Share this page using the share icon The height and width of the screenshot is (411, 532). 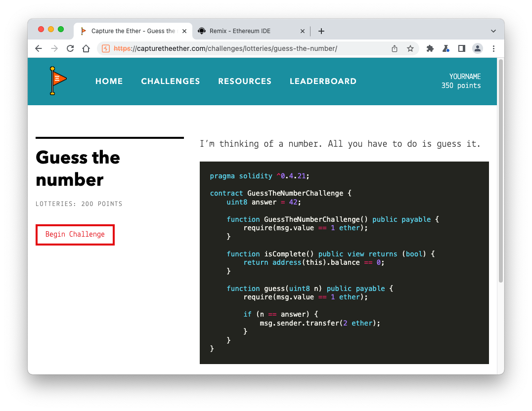point(394,48)
